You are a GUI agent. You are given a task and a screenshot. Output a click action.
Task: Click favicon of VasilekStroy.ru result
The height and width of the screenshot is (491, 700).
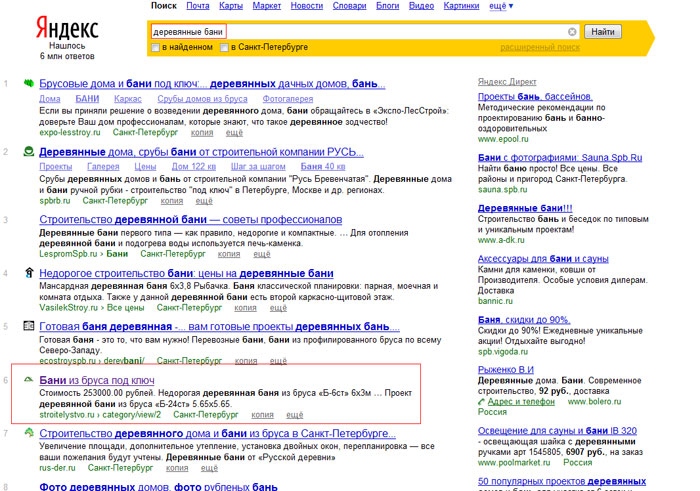(x=29, y=272)
